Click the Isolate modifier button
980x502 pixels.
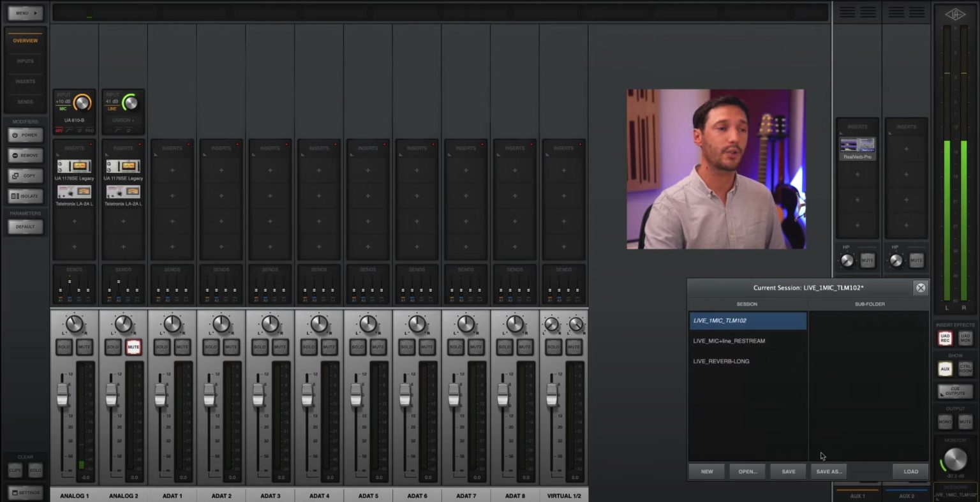pyautogui.click(x=26, y=196)
